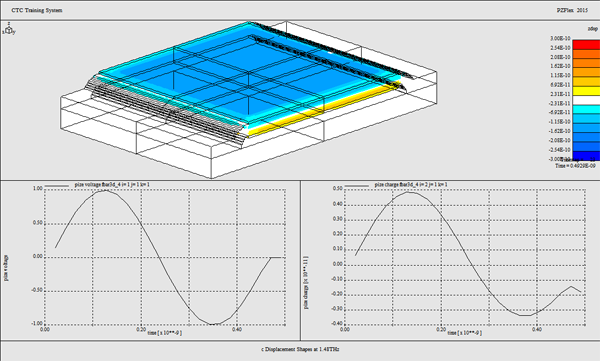The image size is (600, 361).
Task: Click the red swatch in the adsp legend
Action: [x=586, y=44]
